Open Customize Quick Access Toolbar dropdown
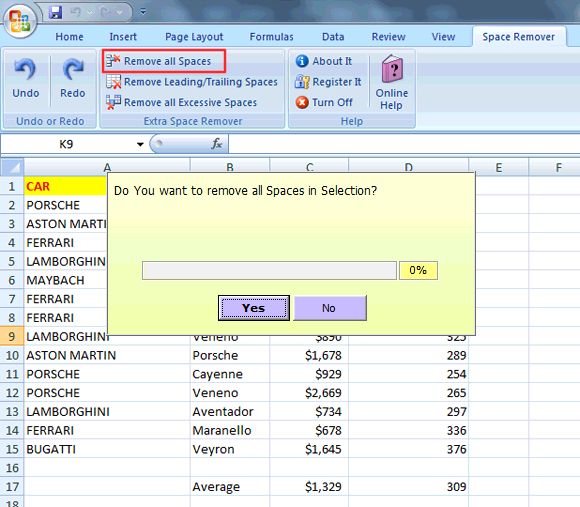Viewport: 580px width, 507px height. click(143, 12)
